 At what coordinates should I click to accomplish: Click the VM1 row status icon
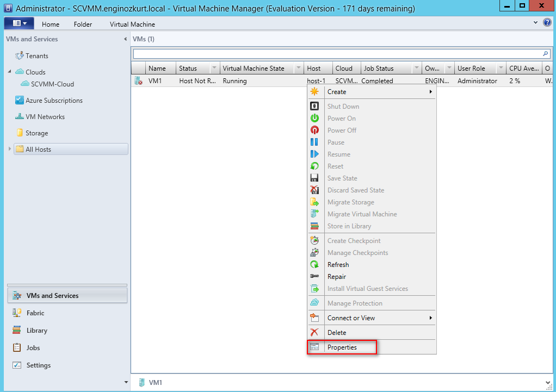138,81
